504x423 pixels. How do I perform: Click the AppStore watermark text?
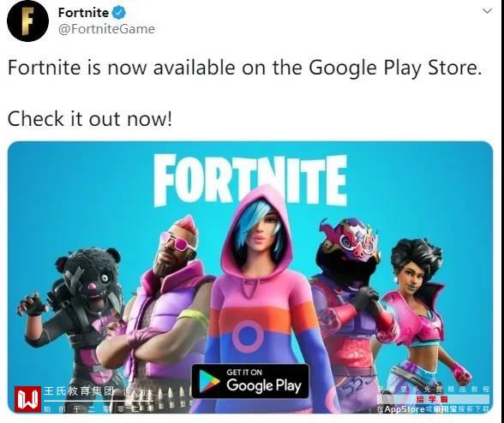405,409
